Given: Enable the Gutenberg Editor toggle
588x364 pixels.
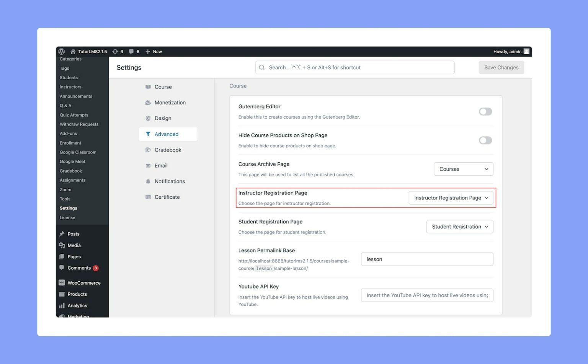Looking at the screenshot, I should (485, 112).
